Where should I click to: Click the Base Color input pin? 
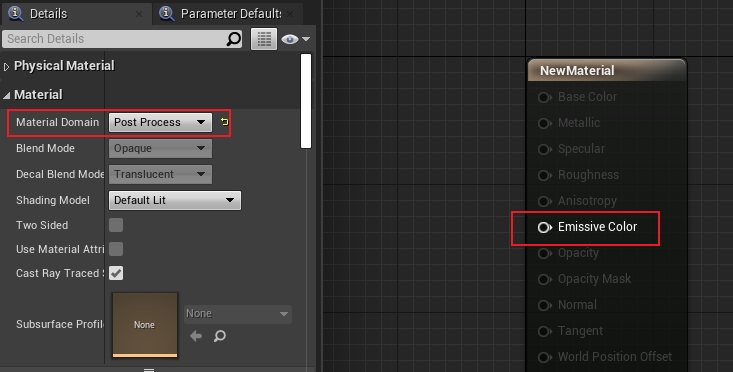[x=544, y=97]
